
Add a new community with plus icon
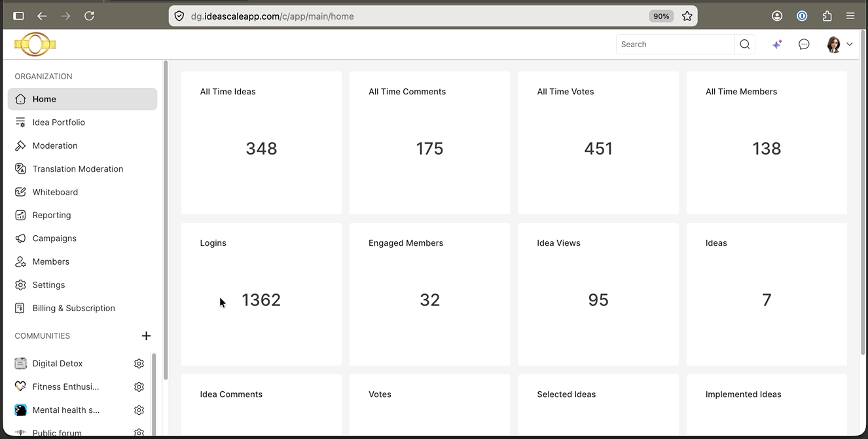click(146, 336)
